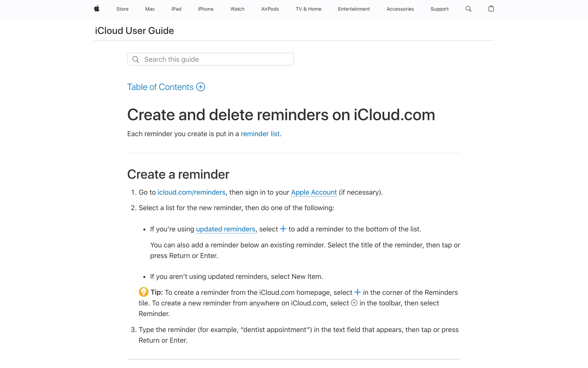Open the icloud.com/reminders link
588x368 pixels.
[x=192, y=192]
